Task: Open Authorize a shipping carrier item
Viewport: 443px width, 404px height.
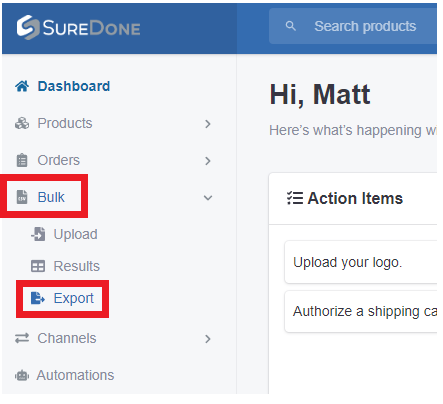Action: coord(360,311)
